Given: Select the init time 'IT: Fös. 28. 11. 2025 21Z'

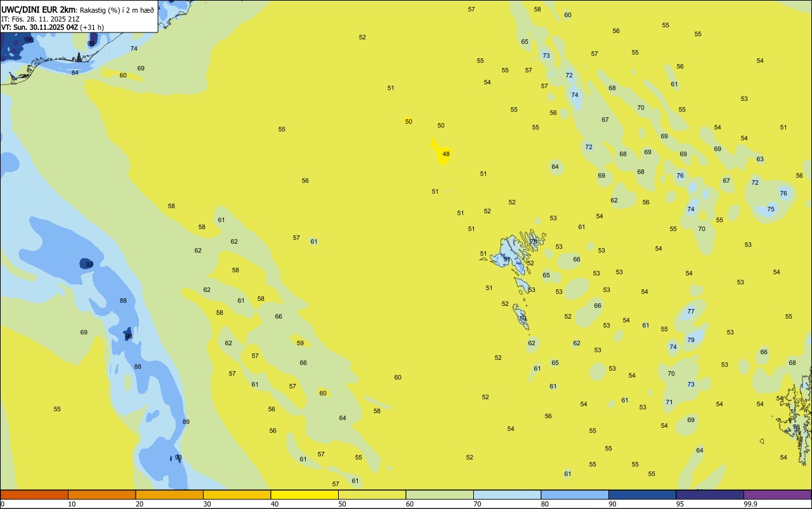Looking at the screenshot, I should tap(41, 19).
